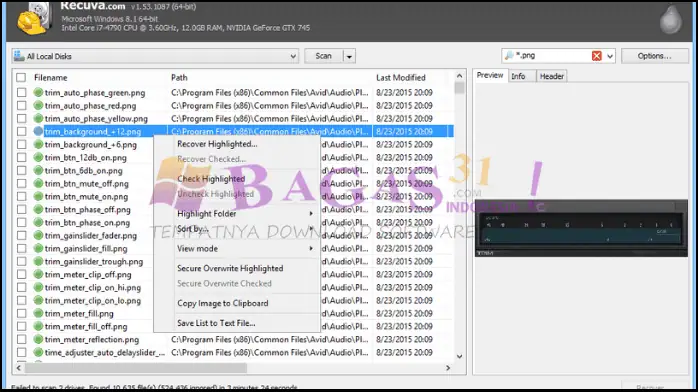This screenshot has width=698, height=392.
Task: Click green status icon for trim_gainslider_trough.png
Action: 38,261
